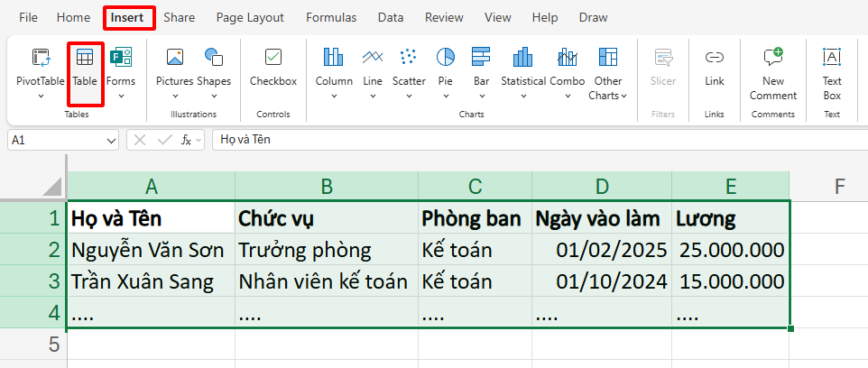Viewport: 868px width, 368px height.
Task: Switch to the Home tab
Action: 73,18
